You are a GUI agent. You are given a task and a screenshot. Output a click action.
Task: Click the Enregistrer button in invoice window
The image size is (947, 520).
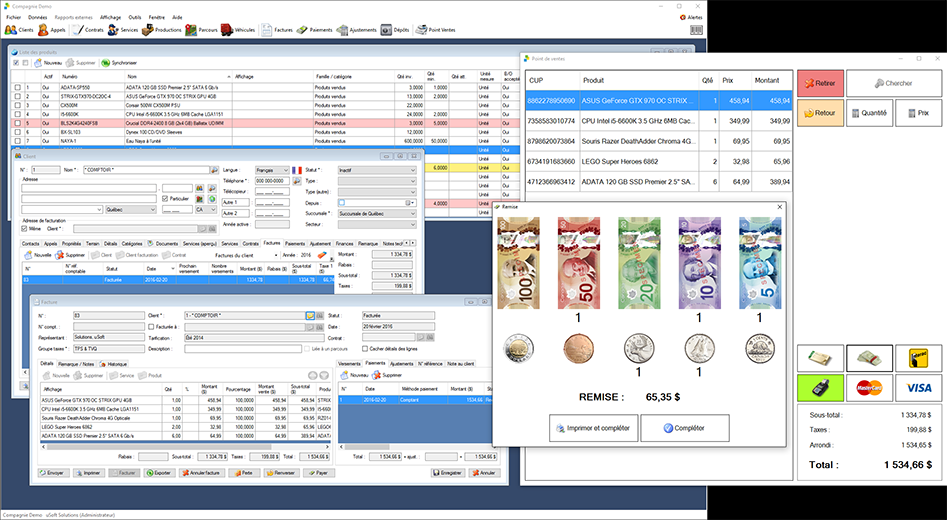click(448, 473)
